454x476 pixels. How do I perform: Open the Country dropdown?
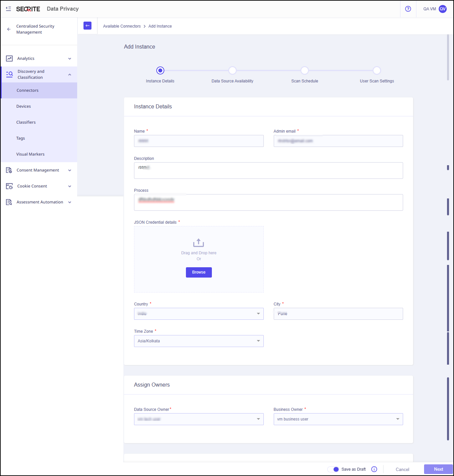pos(199,314)
